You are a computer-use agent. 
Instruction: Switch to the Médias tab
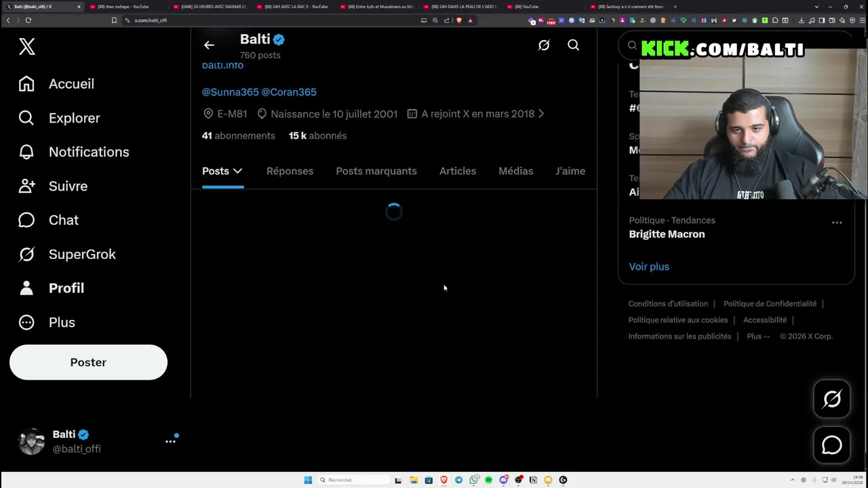(x=515, y=171)
